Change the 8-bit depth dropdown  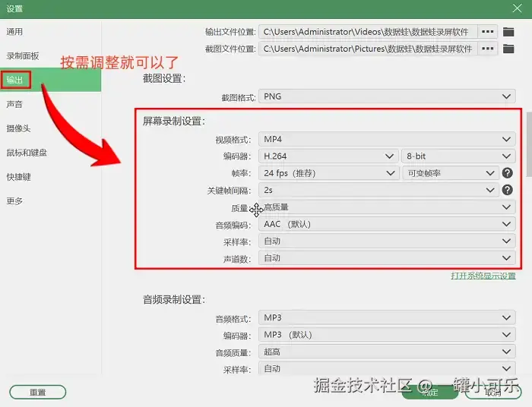458,156
